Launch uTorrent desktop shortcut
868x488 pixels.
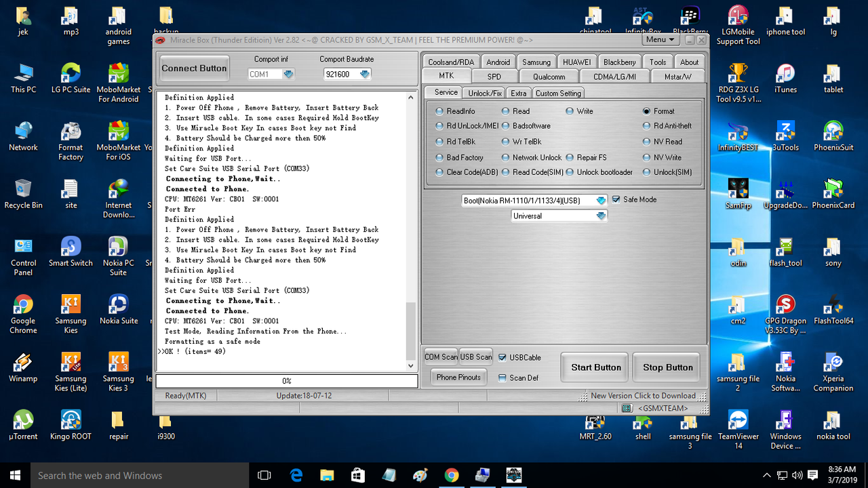point(23,426)
